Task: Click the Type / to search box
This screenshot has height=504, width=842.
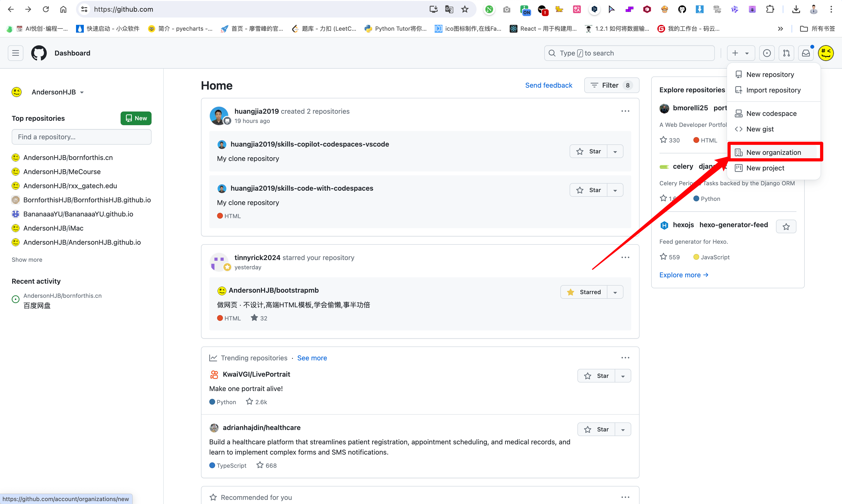Action: coord(630,53)
